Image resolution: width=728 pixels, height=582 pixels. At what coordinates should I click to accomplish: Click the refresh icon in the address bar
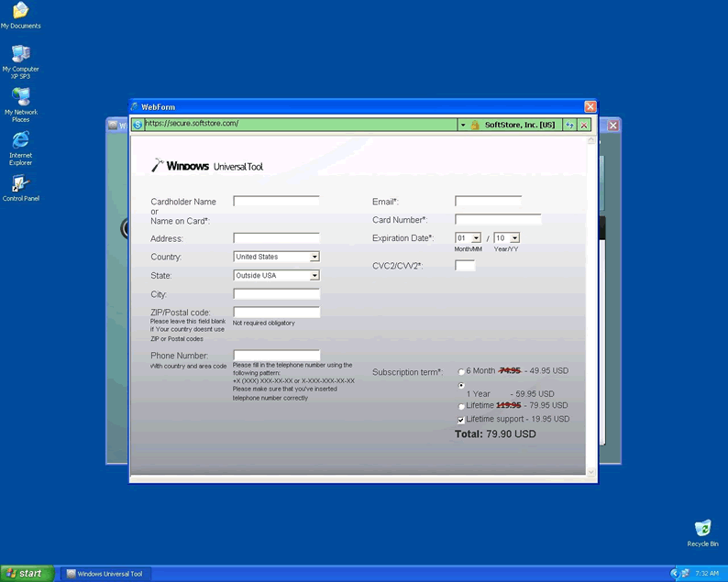[569, 125]
